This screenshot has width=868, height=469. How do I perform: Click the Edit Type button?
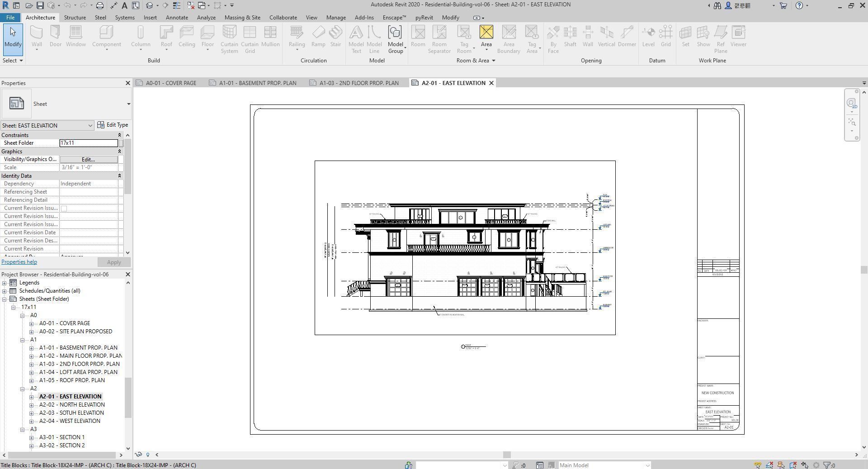(x=113, y=125)
